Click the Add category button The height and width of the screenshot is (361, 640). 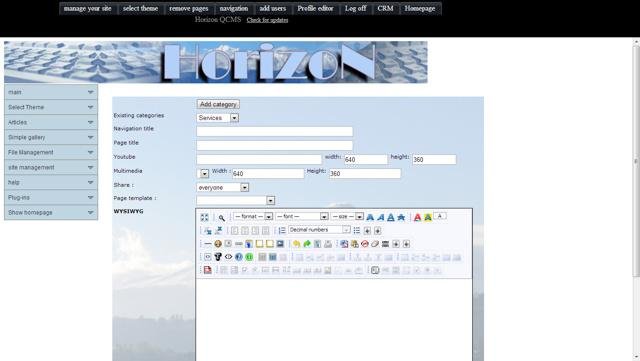[x=218, y=104]
